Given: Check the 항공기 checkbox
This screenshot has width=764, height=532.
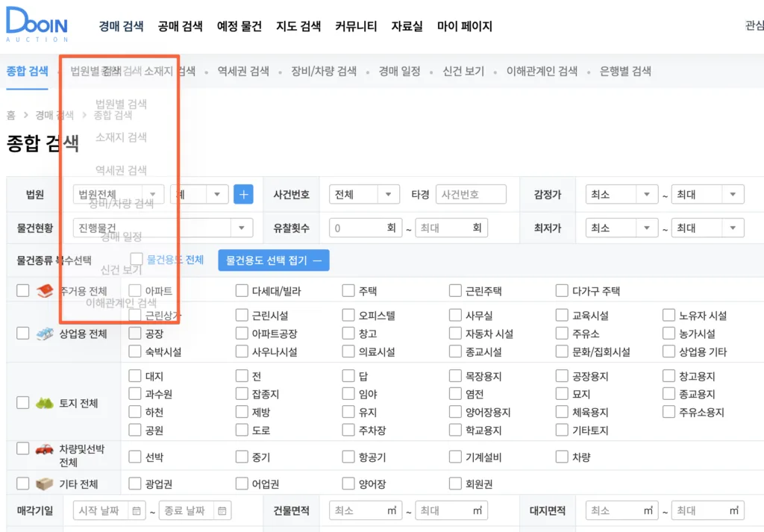Looking at the screenshot, I should pyautogui.click(x=348, y=457).
